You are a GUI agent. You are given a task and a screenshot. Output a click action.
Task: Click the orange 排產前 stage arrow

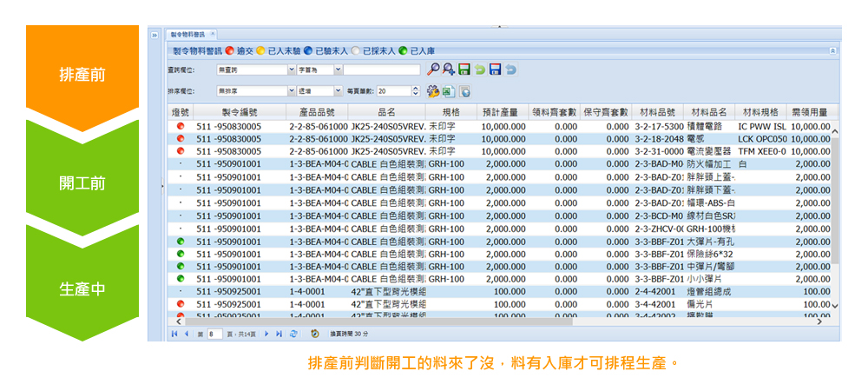coord(82,75)
